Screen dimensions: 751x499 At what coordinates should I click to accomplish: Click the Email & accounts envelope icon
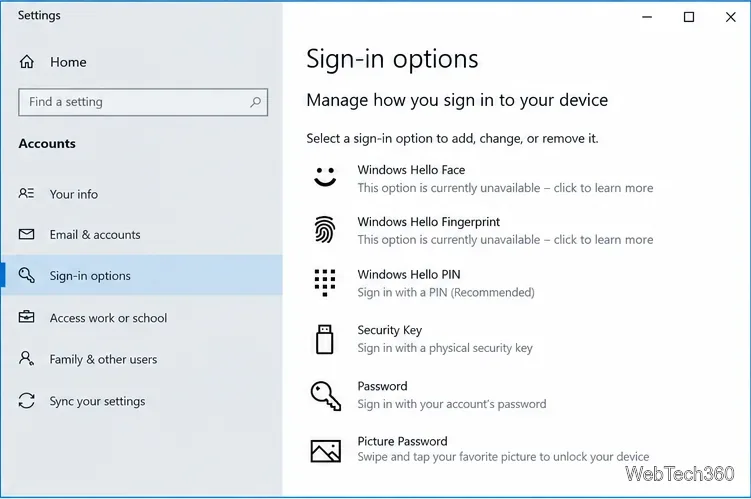26,234
